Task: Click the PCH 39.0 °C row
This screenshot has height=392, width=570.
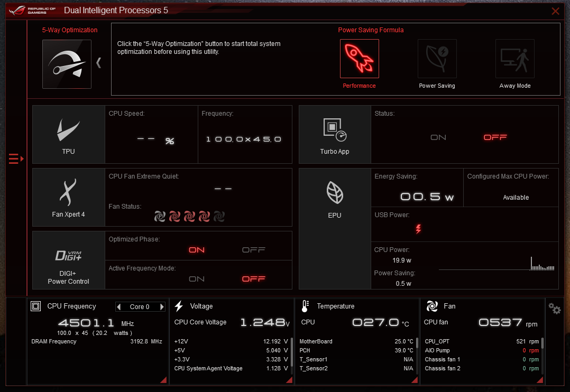Action: 356,351
